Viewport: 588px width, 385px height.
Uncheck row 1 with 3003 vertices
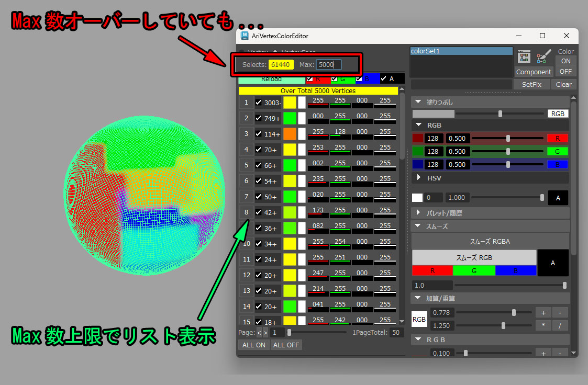tap(258, 102)
